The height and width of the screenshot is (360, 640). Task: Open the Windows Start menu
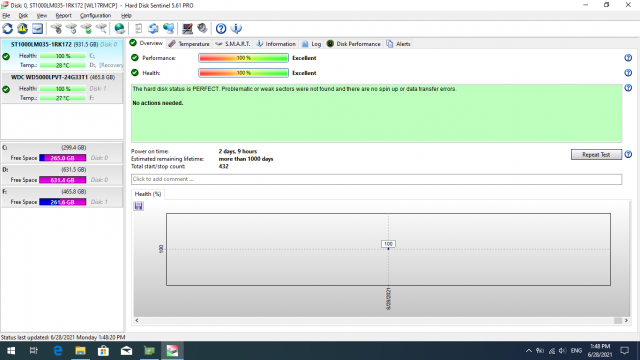coord(11,351)
